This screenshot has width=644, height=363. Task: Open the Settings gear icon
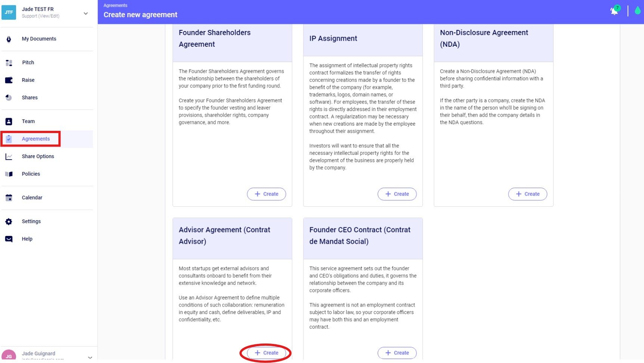point(9,222)
